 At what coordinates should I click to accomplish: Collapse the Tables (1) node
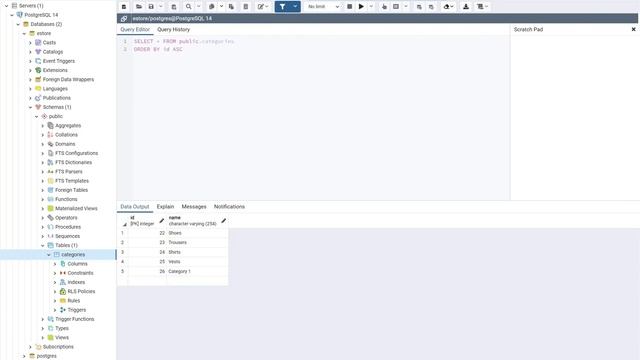click(42, 246)
